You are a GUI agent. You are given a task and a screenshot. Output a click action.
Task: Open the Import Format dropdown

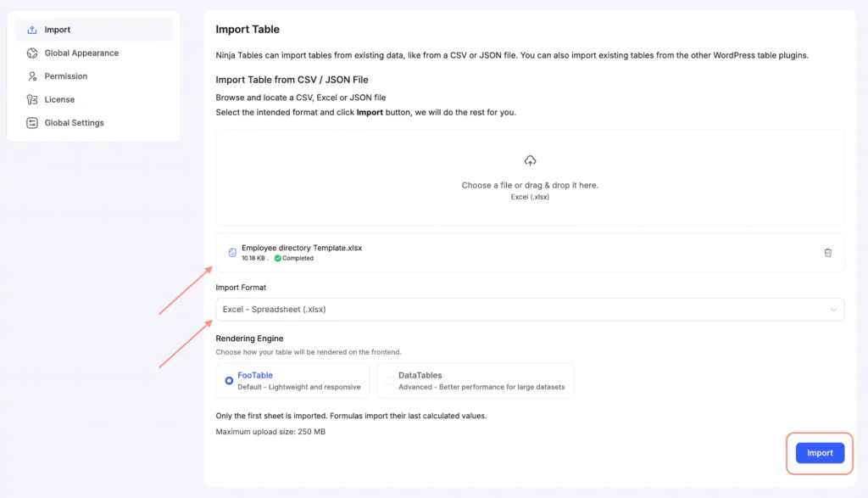pos(530,310)
